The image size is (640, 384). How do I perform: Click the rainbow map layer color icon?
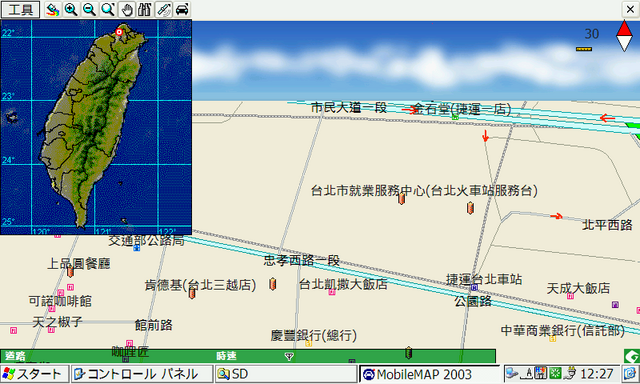point(52,9)
